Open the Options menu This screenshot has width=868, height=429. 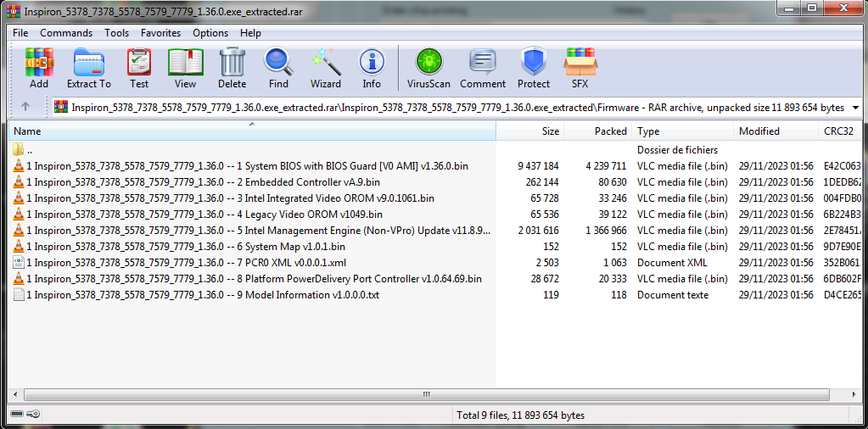pos(210,33)
